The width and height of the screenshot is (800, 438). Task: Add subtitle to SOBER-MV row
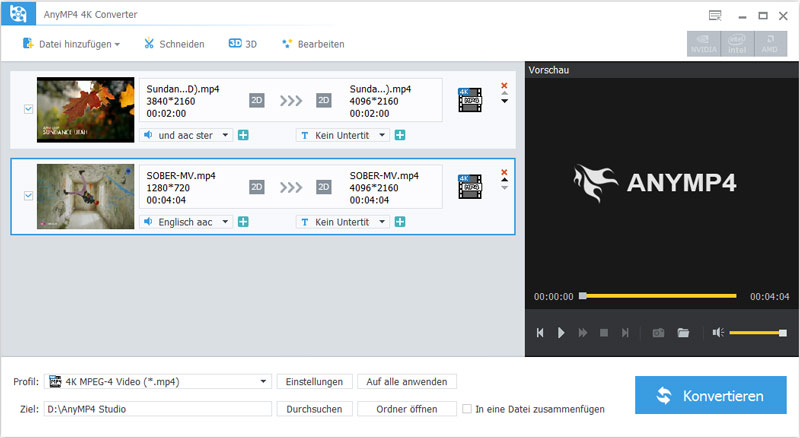[x=400, y=222]
